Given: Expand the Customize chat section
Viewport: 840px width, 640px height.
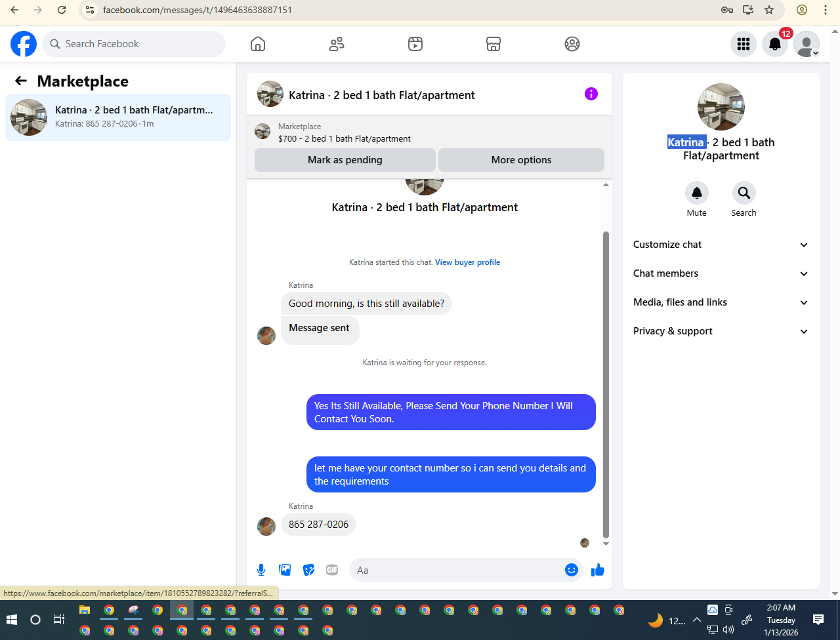Looking at the screenshot, I should click(721, 245).
